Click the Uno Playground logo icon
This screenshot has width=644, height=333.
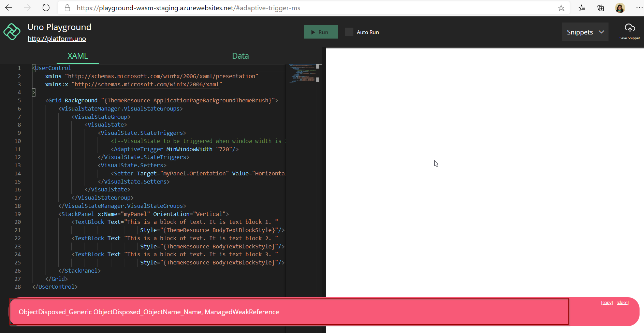pyautogui.click(x=12, y=31)
